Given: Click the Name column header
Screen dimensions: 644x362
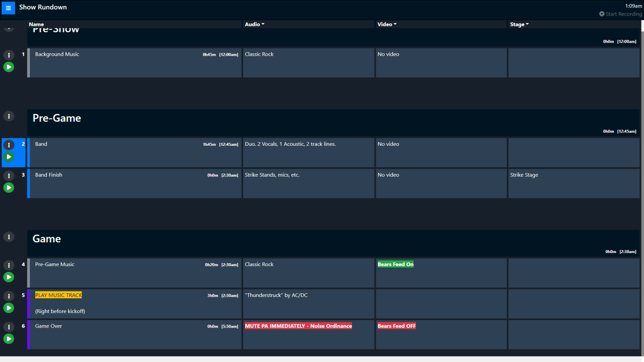Looking at the screenshot, I should click(36, 24).
